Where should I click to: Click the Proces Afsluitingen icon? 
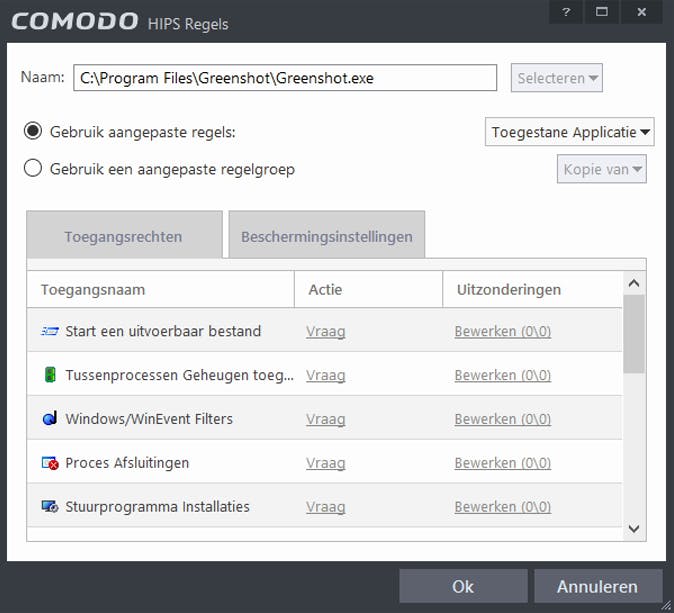click(x=50, y=463)
